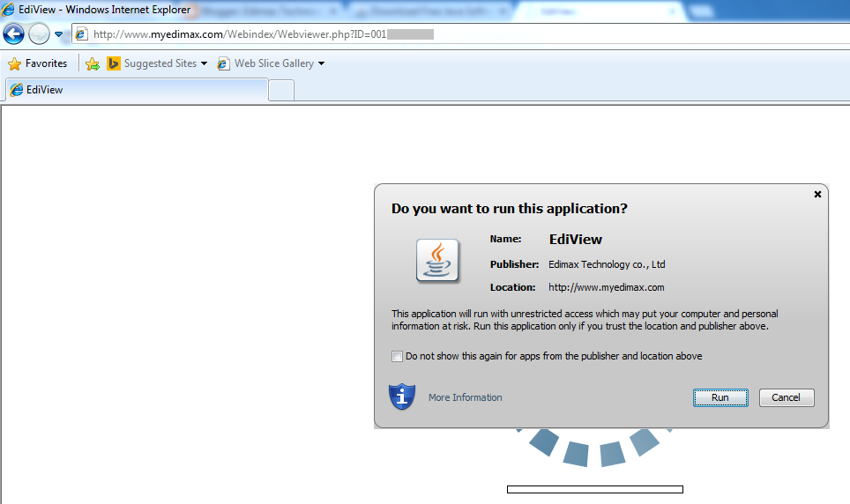The width and height of the screenshot is (850, 504).
Task: Click the Java coffee cup icon
Action: (x=437, y=260)
